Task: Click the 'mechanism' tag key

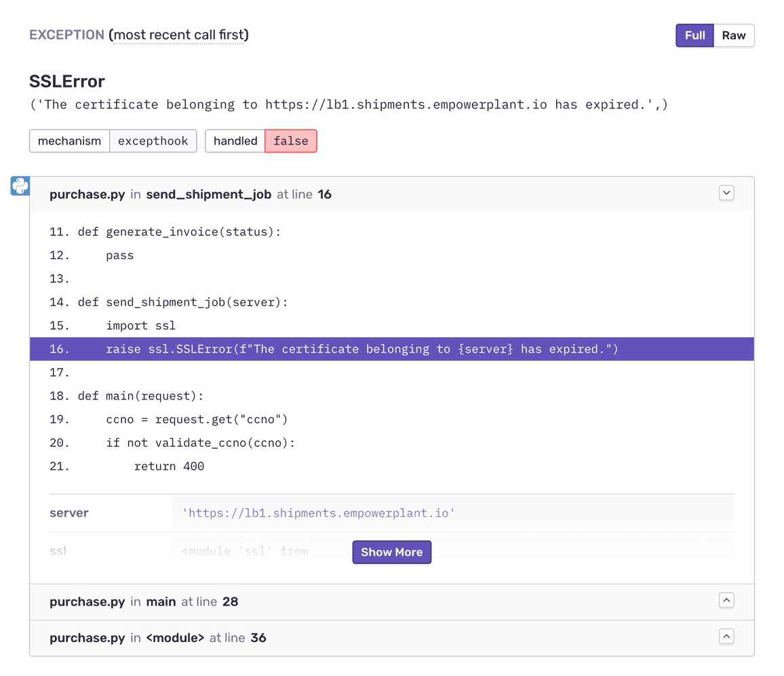Action: pyautogui.click(x=69, y=141)
